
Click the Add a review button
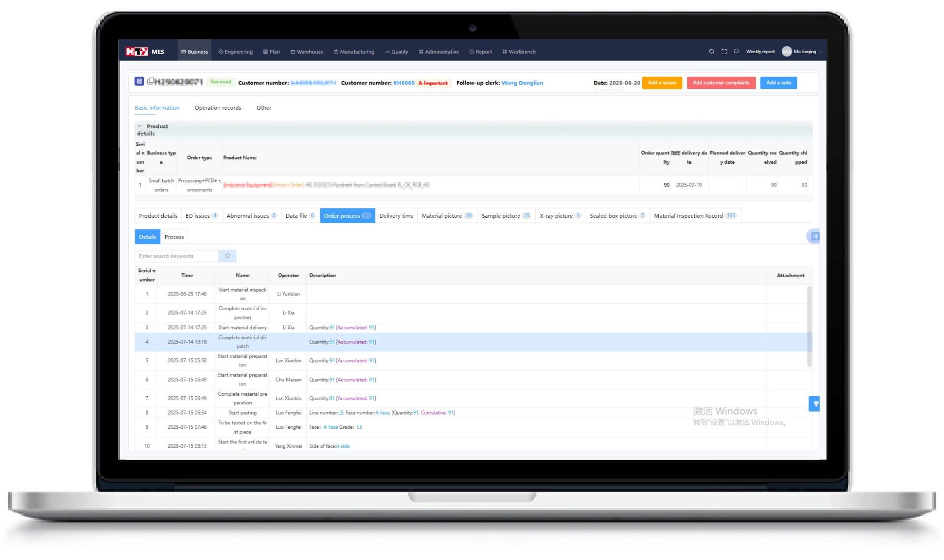pos(662,83)
